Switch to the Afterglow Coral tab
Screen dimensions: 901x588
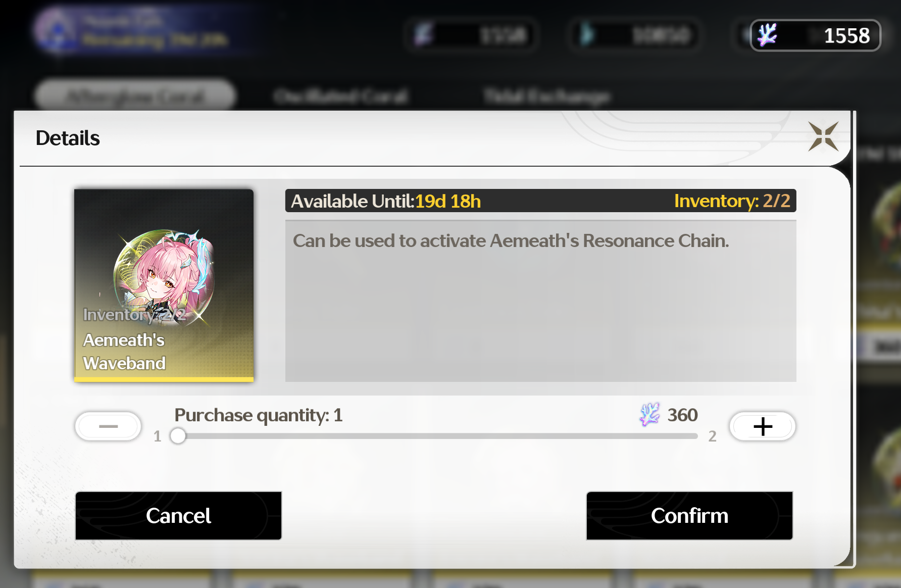pyautogui.click(x=135, y=95)
